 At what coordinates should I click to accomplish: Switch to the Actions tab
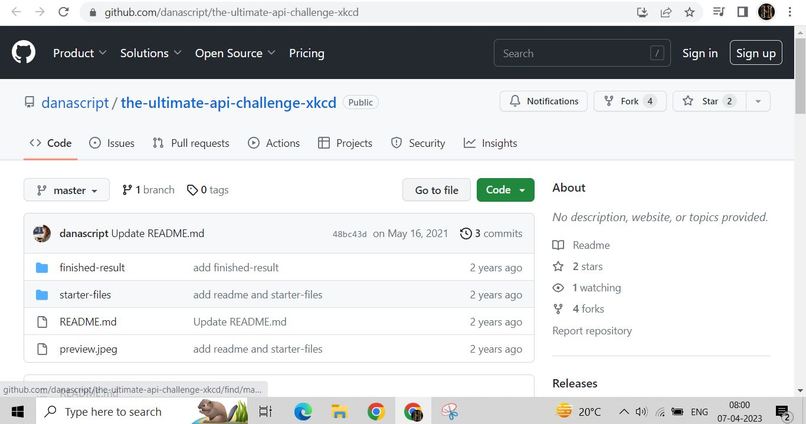tap(273, 143)
